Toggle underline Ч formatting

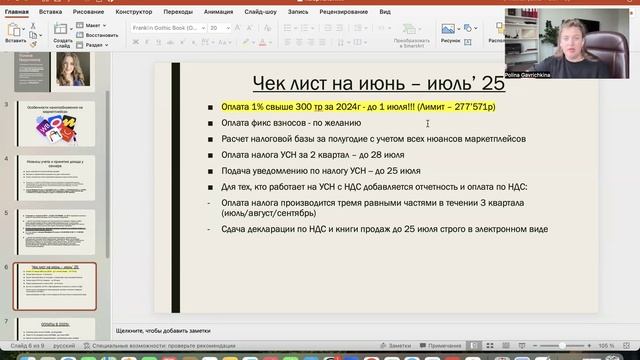158,42
